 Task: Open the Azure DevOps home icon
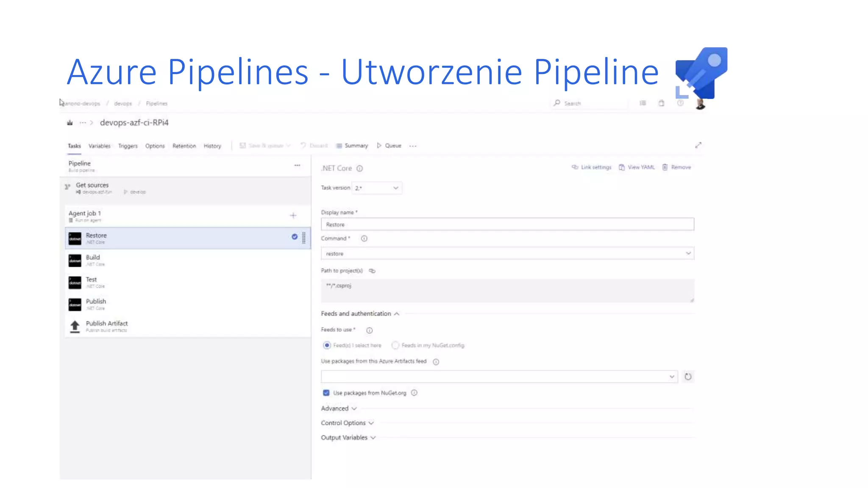(70, 123)
